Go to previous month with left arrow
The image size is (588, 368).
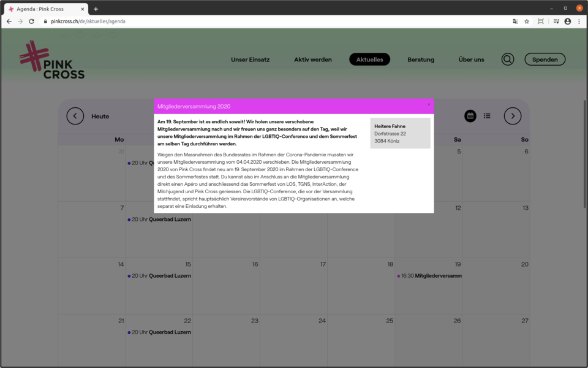tap(75, 116)
